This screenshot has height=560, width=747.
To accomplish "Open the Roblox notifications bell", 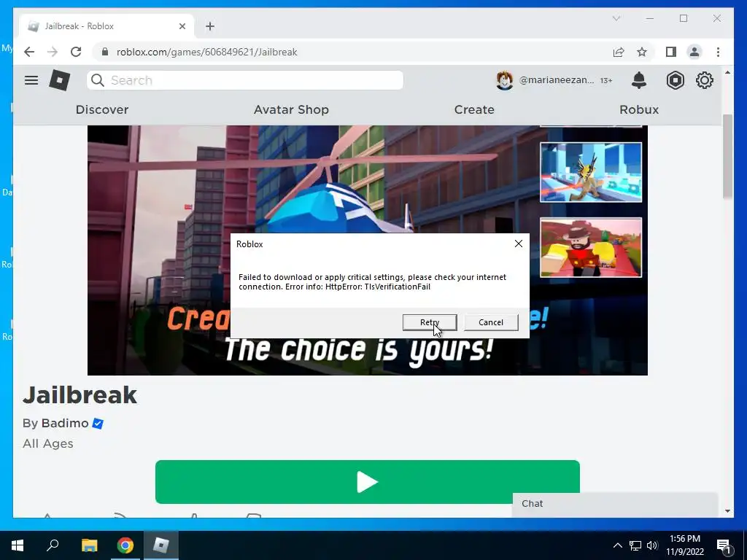I will tap(639, 80).
